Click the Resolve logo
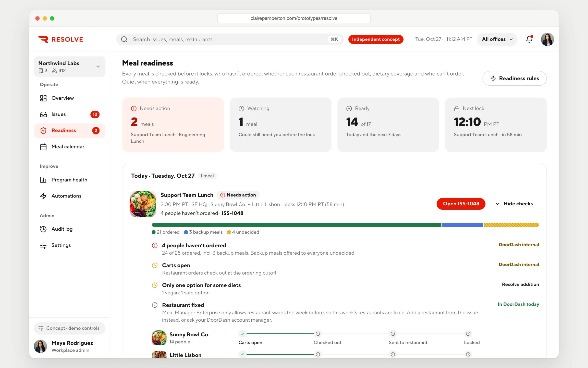Image resolution: width=588 pixels, height=368 pixels. click(61, 39)
